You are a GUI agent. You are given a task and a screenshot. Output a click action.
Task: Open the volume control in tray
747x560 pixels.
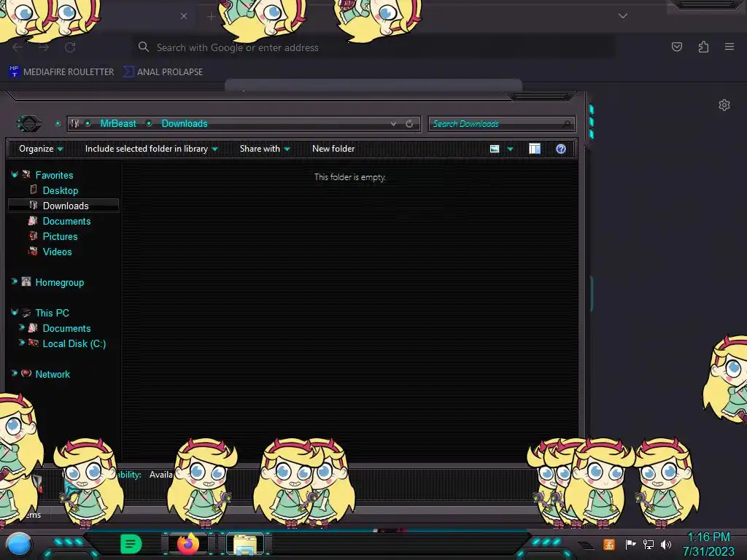[x=666, y=545]
